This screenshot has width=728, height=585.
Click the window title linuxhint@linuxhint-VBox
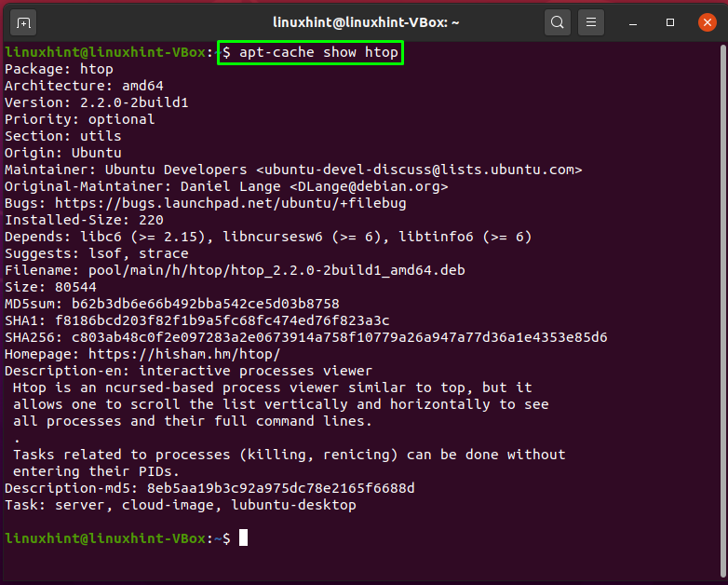(x=366, y=22)
